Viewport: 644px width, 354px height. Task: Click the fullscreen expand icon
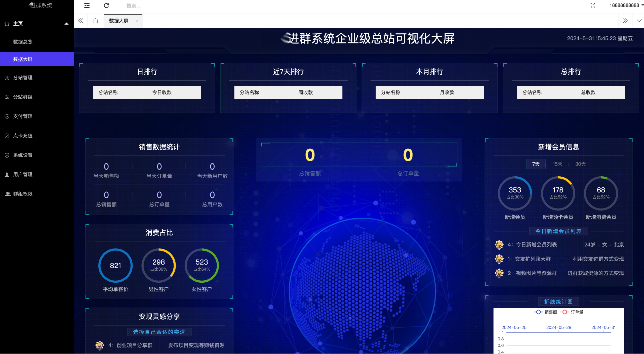593,6
